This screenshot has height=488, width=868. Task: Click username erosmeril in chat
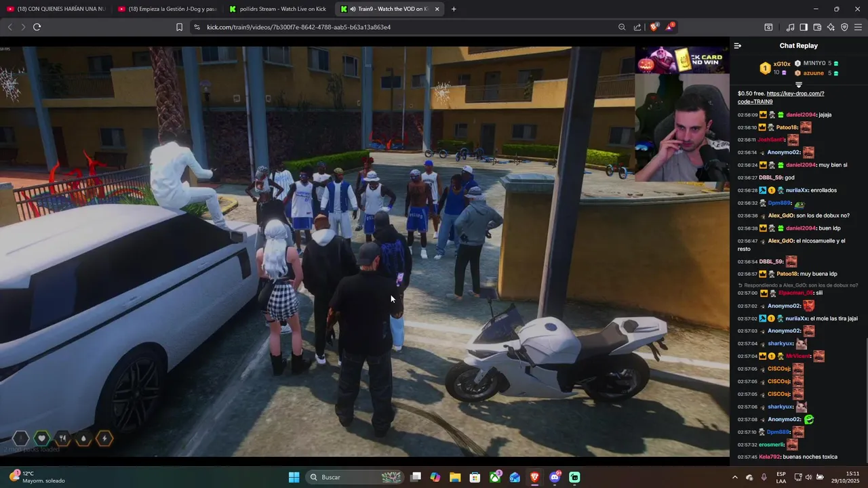click(772, 445)
